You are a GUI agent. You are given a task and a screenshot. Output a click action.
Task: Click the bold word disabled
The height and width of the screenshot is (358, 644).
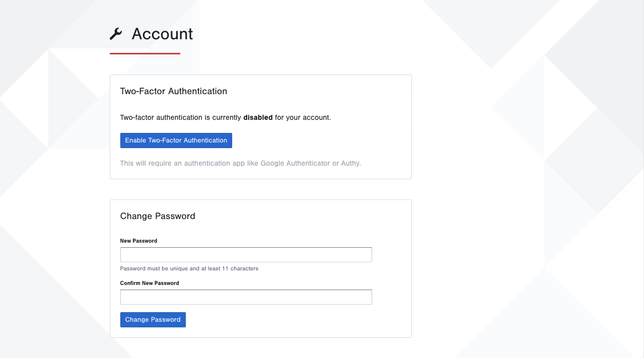coord(258,117)
